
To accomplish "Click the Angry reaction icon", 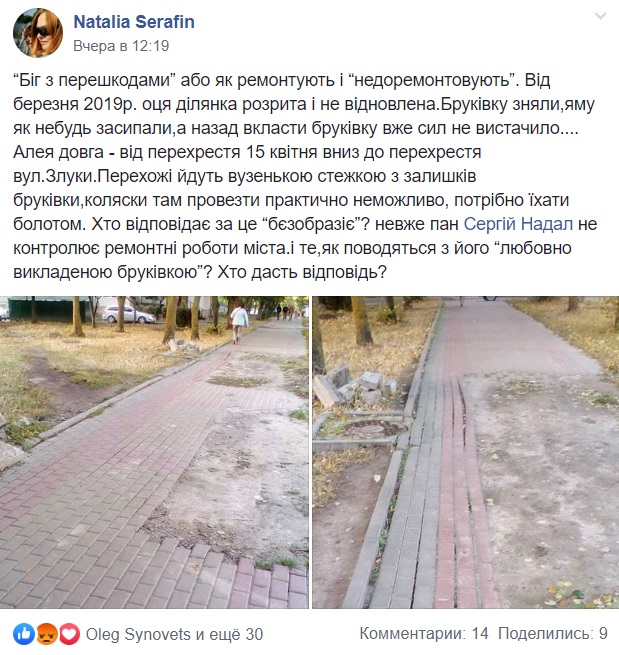I will click(x=47, y=634).
